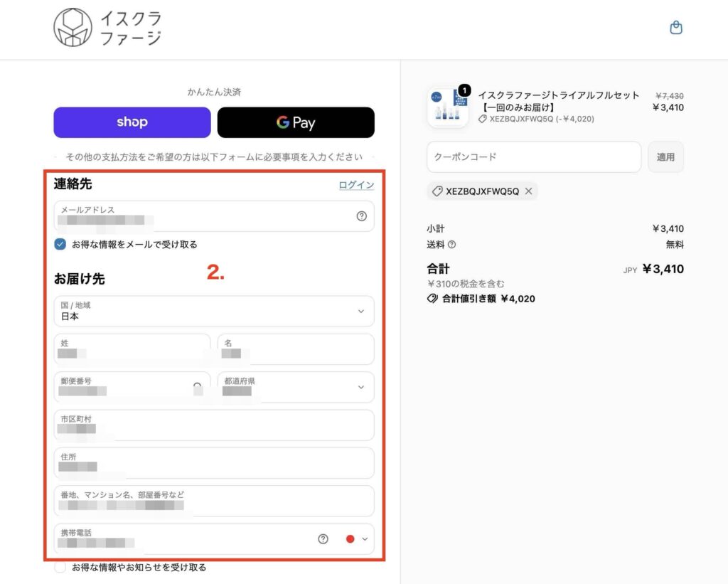Click the 名 first name field
Screen dimensions: 728x584
296,349
